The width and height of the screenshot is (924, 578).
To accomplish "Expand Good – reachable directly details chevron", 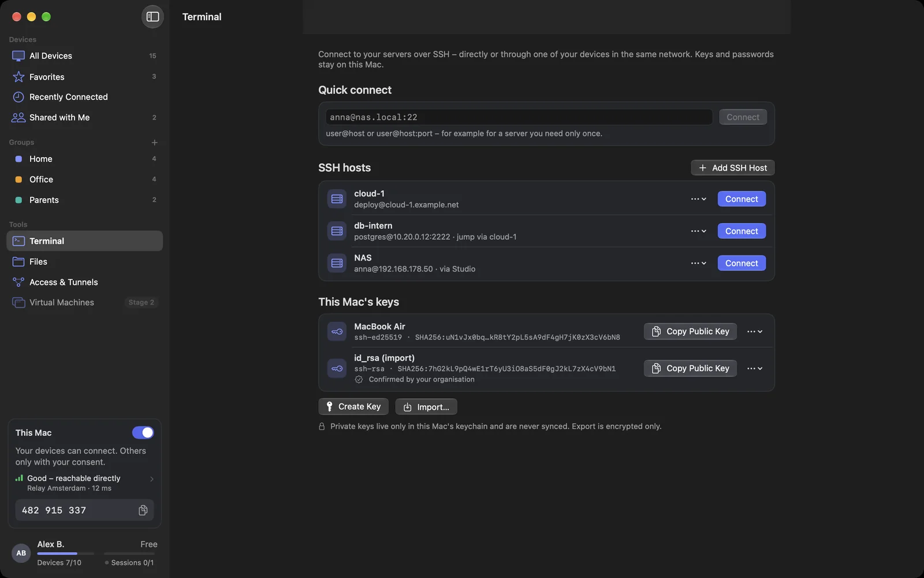I will [152, 479].
